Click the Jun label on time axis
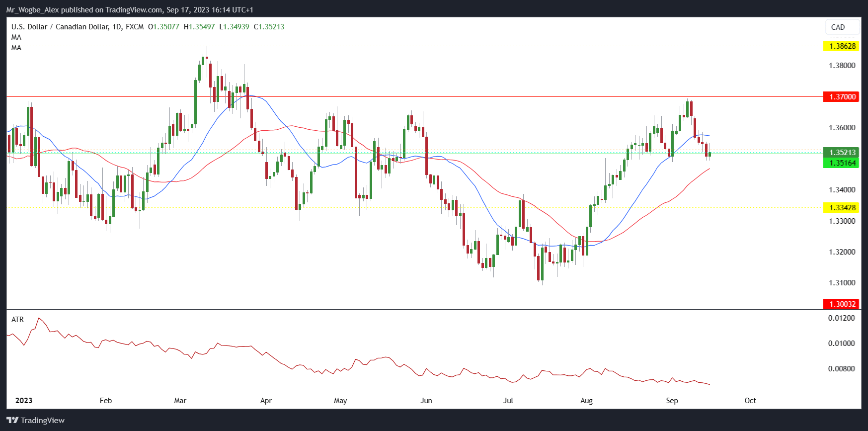This screenshot has height=431, width=868. [426, 401]
